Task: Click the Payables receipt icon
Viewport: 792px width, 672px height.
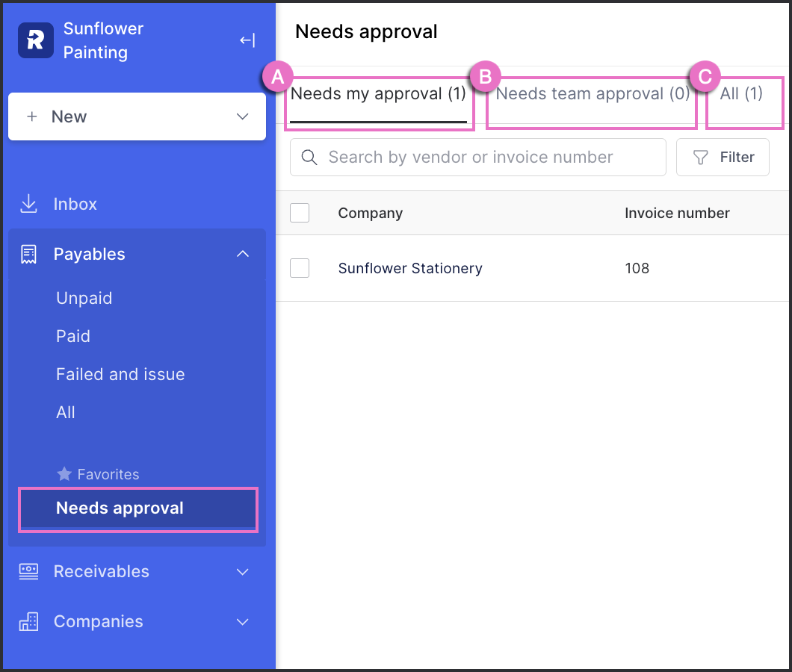Action: (29, 254)
